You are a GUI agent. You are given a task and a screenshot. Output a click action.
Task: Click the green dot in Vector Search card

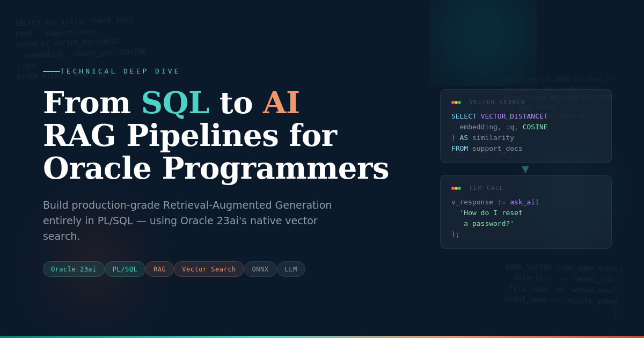click(x=459, y=102)
